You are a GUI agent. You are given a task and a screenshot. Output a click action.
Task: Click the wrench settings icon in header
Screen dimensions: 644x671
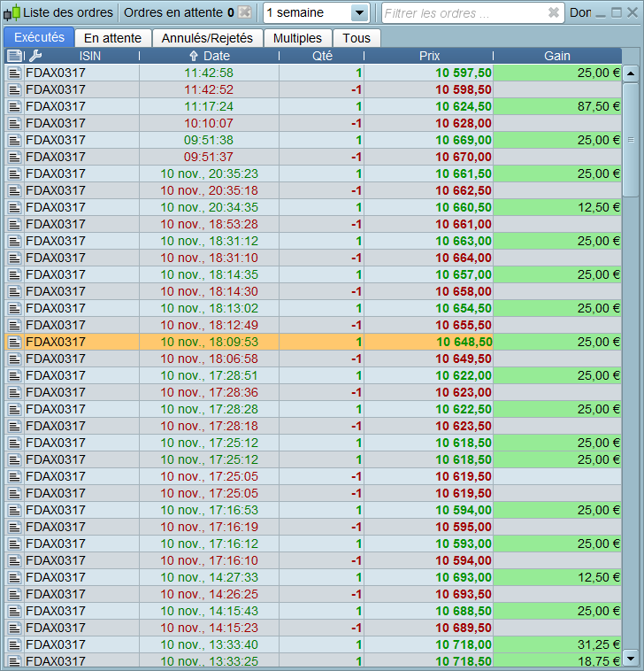click(x=35, y=56)
